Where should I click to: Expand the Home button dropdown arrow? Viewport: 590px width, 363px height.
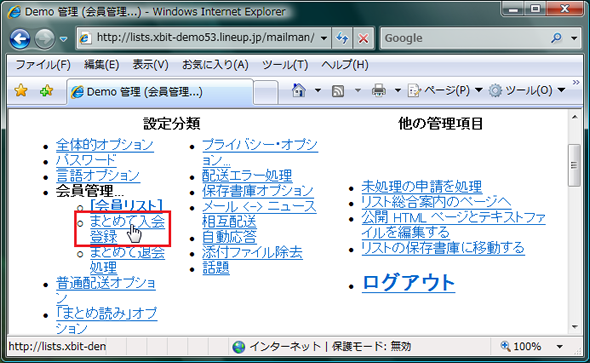point(318,90)
